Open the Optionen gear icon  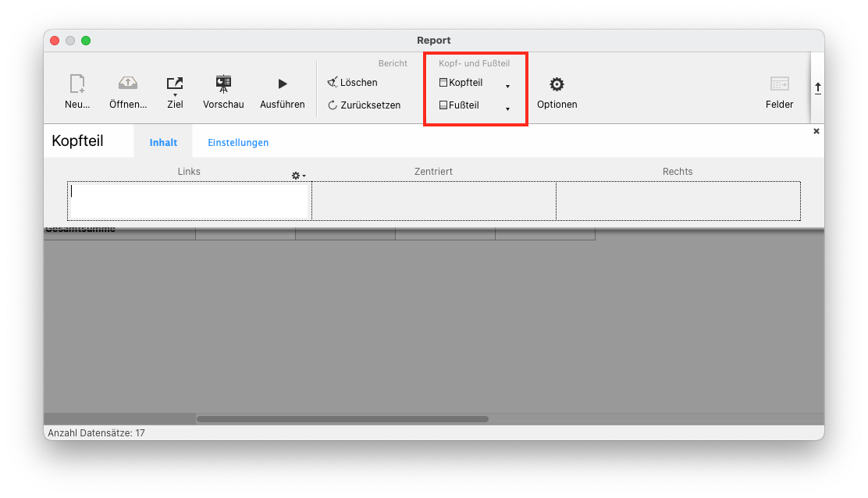[557, 84]
